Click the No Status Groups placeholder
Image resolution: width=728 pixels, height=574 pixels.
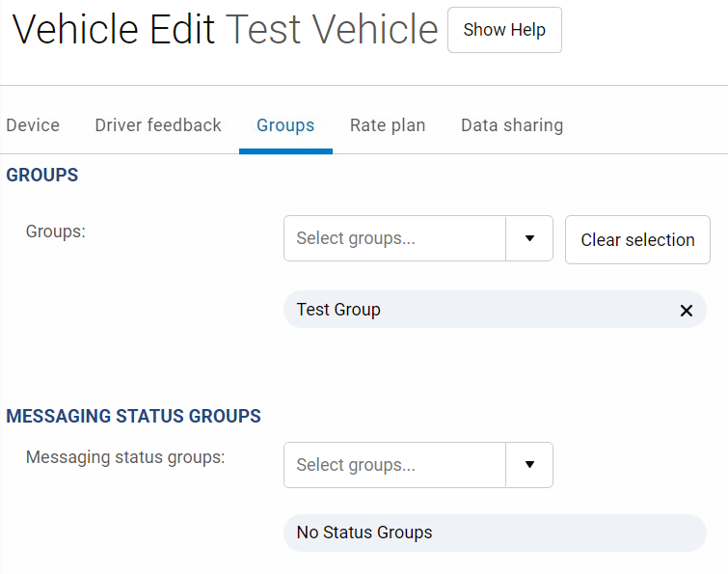pyautogui.click(x=364, y=533)
